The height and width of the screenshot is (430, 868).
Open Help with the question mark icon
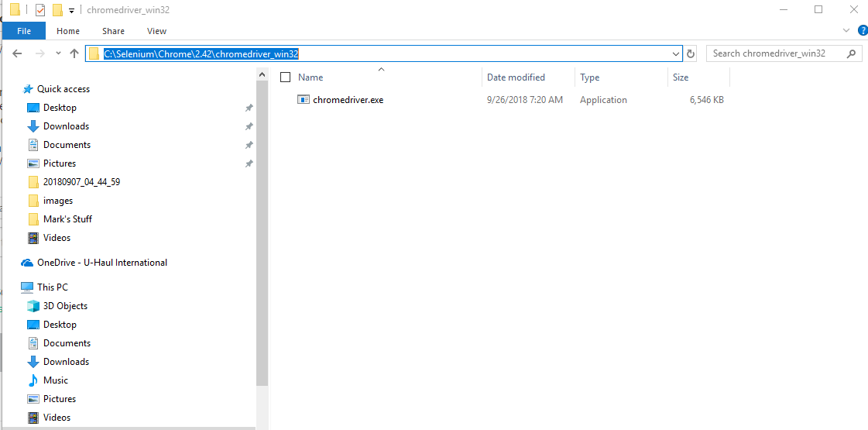click(863, 30)
